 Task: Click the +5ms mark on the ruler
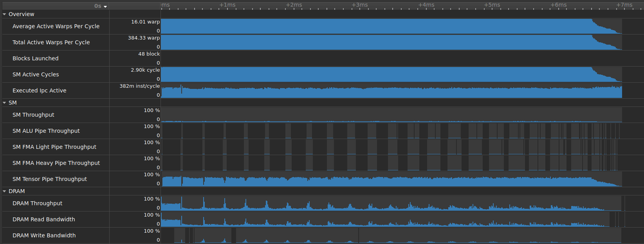(x=492, y=5)
